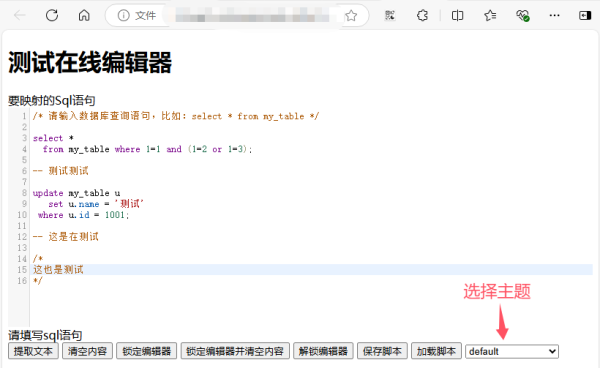Click the 加载脚本 button
This screenshot has width=600, height=368.
pos(436,351)
